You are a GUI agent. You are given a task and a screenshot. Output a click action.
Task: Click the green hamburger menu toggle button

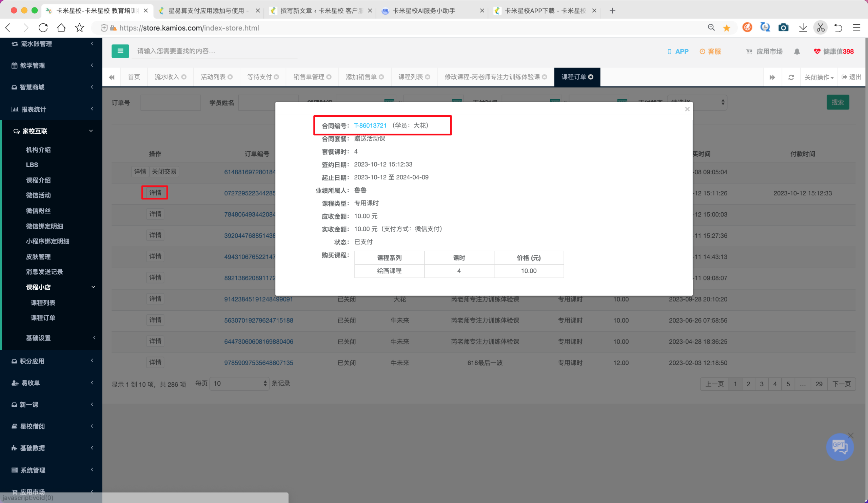pyautogui.click(x=120, y=51)
